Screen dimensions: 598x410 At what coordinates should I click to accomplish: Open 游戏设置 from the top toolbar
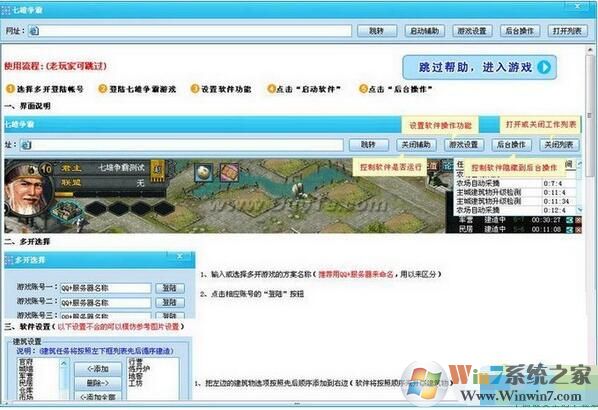tap(472, 31)
